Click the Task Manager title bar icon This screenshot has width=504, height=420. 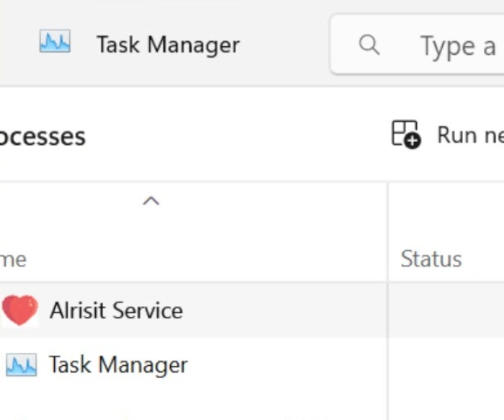point(55,44)
